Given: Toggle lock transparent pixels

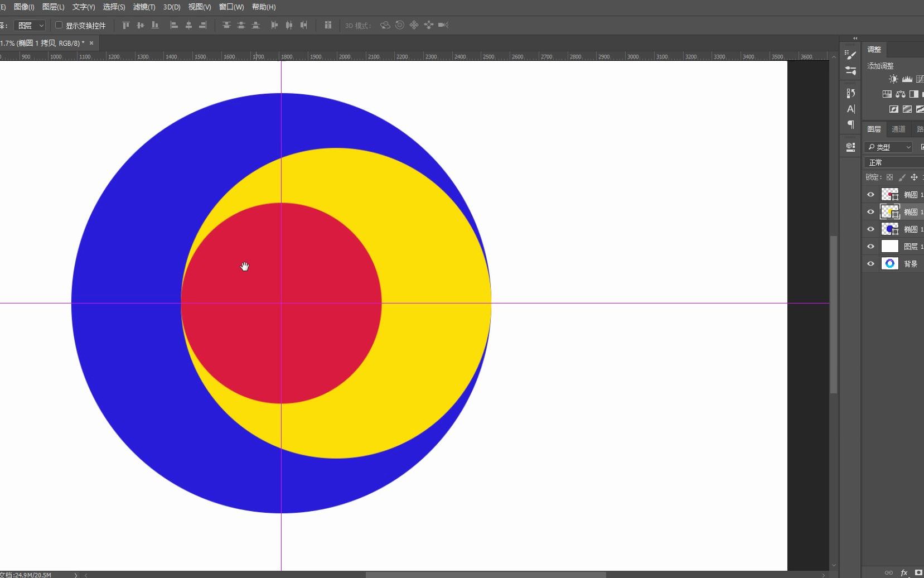Looking at the screenshot, I should tap(889, 177).
